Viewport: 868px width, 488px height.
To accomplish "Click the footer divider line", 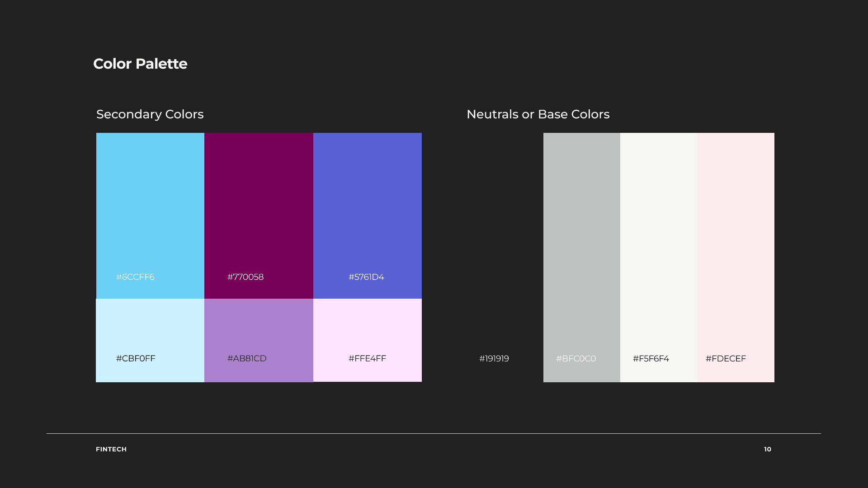I will click(433, 434).
